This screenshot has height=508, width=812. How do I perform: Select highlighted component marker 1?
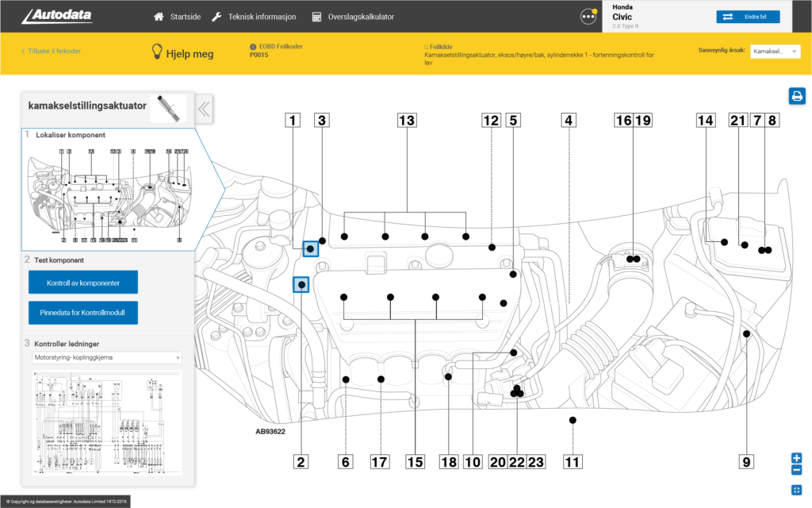[311, 248]
